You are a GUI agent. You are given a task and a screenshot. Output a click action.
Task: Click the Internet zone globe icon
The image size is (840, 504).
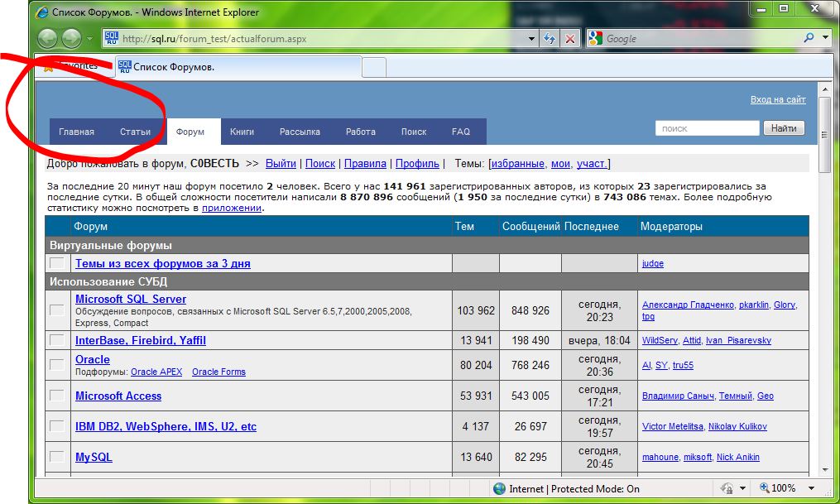pyautogui.click(x=499, y=488)
